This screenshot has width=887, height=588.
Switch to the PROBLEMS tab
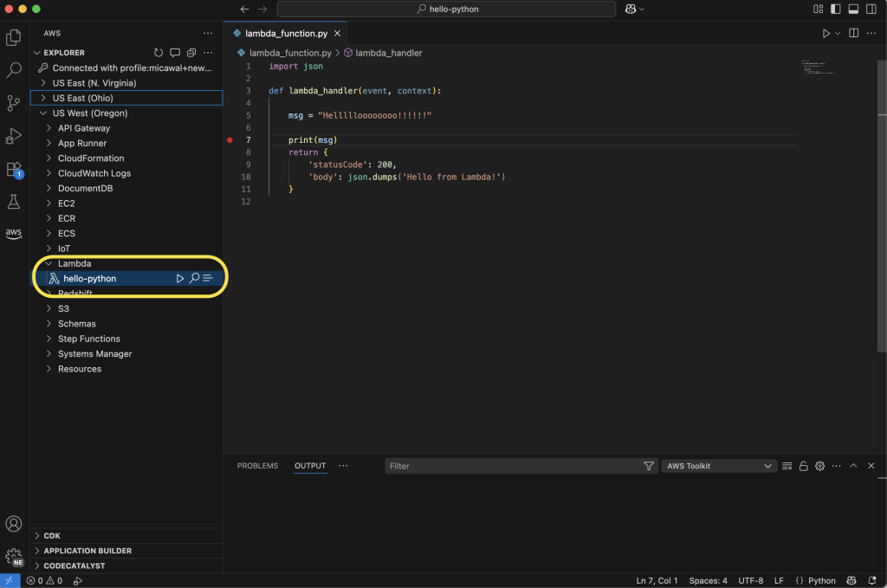coord(257,465)
